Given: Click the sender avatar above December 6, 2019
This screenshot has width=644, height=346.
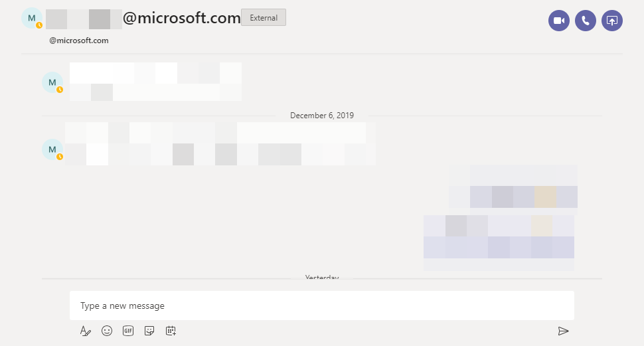Looking at the screenshot, I should point(52,82).
